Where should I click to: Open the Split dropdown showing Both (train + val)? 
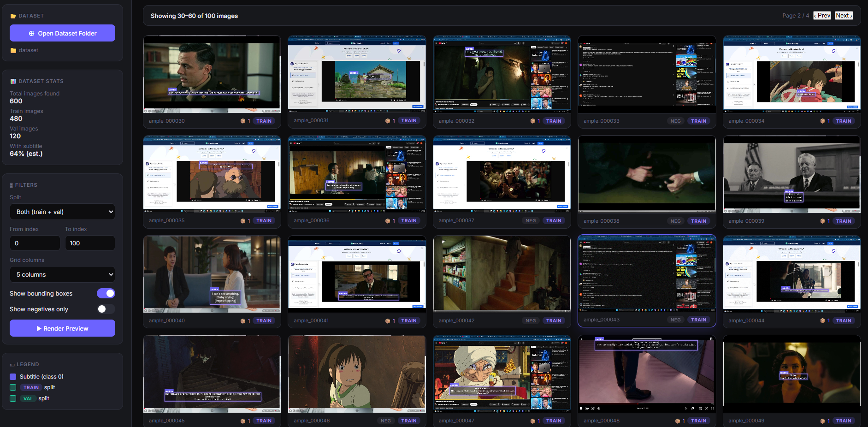click(62, 212)
